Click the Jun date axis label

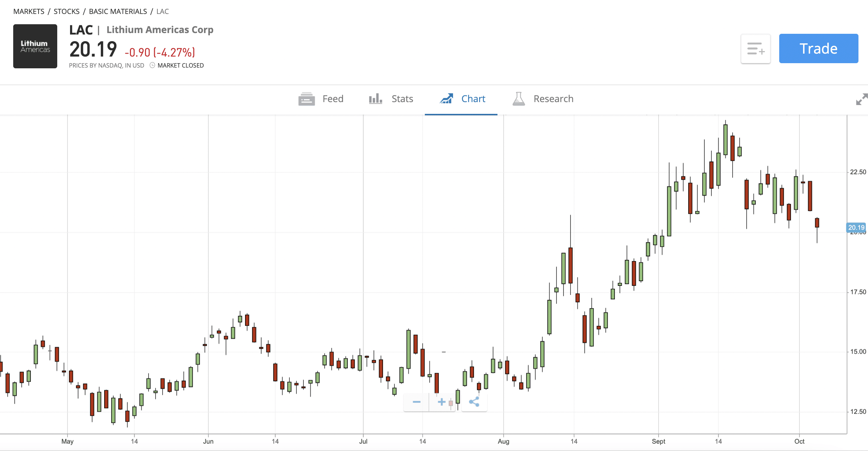pyautogui.click(x=208, y=441)
